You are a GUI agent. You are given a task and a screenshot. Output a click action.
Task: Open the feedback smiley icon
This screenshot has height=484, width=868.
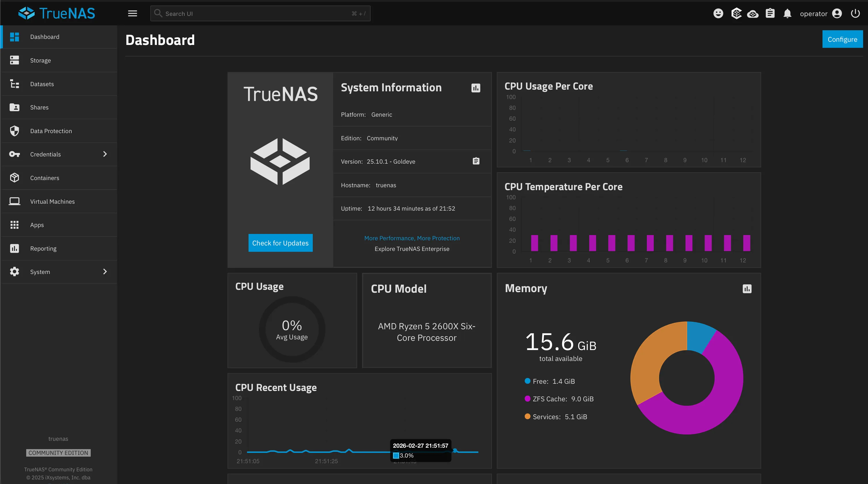tap(718, 13)
